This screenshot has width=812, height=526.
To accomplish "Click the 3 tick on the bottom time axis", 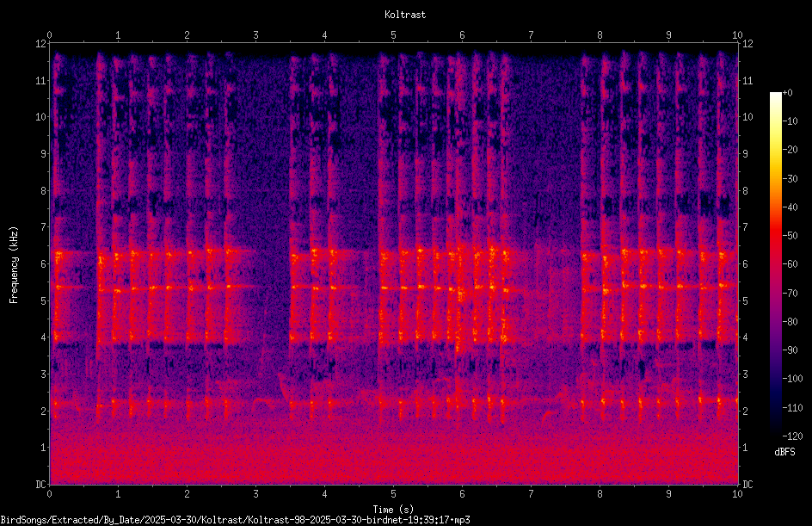I will tap(255, 494).
